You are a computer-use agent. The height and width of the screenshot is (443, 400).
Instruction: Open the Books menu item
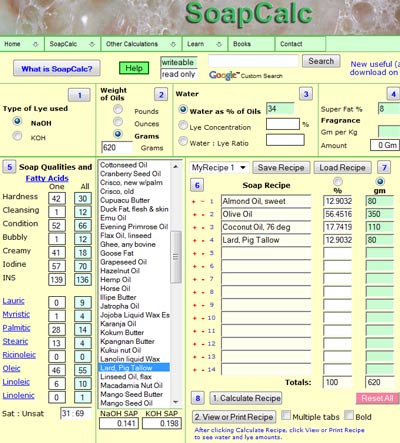tap(242, 44)
